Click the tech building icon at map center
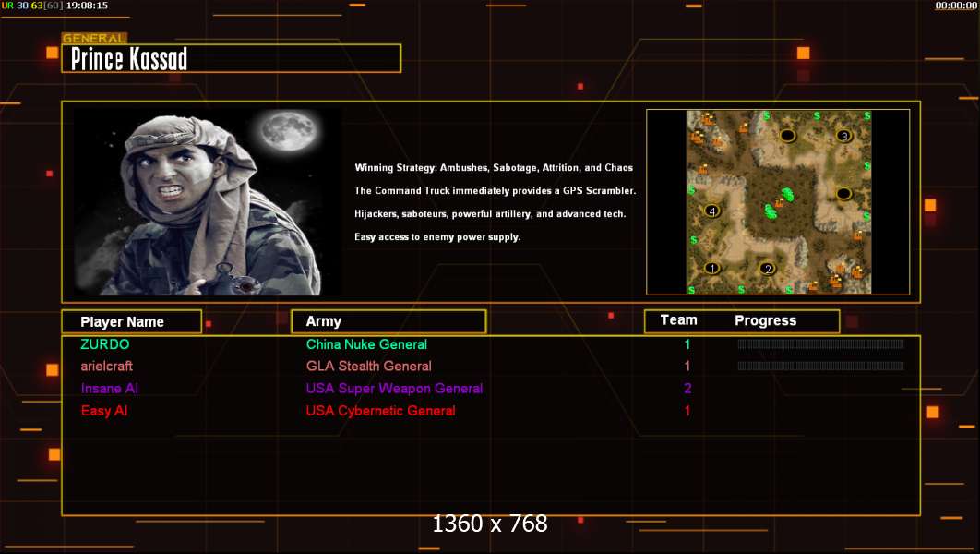 [780, 202]
